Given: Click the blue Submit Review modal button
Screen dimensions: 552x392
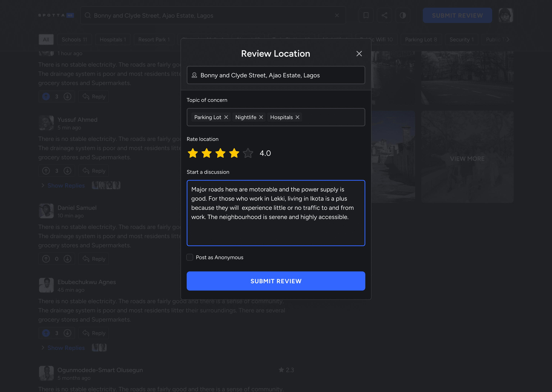Looking at the screenshot, I should click(276, 281).
